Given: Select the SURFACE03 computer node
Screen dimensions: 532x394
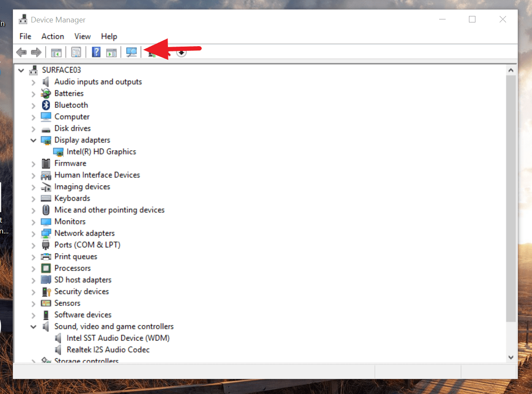Looking at the screenshot, I should [x=61, y=70].
